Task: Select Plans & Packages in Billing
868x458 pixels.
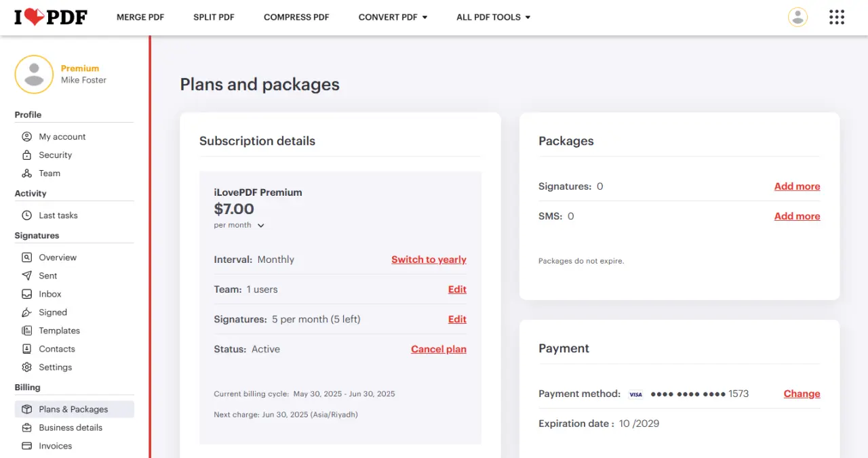Action: [x=75, y=409]
